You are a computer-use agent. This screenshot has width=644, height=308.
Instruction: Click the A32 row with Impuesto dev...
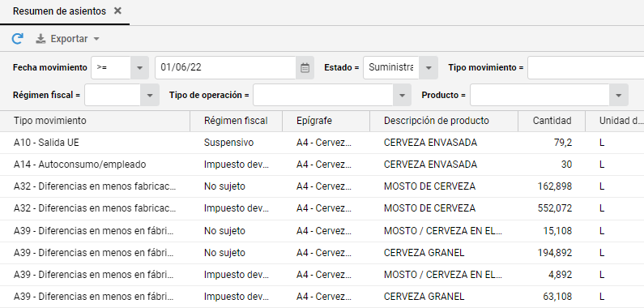pyautogui.click(x=322, y=208)
